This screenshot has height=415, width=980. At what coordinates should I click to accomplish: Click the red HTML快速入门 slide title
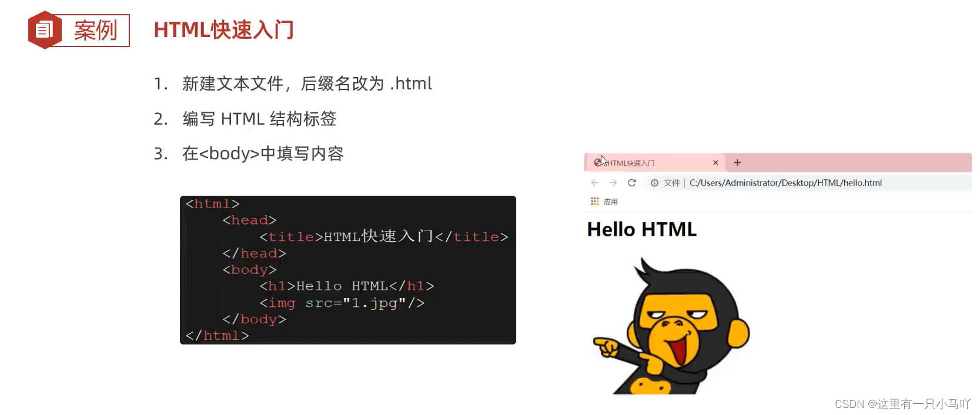(224, 30)
